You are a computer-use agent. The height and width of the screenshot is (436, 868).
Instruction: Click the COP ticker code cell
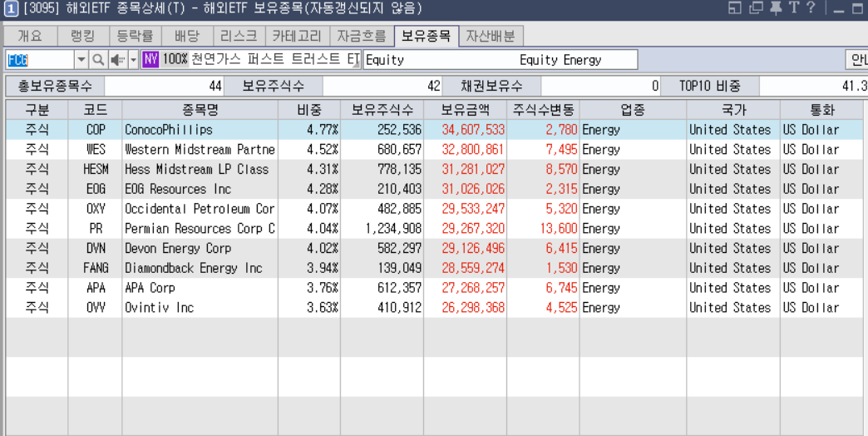(x=96, y=130)
